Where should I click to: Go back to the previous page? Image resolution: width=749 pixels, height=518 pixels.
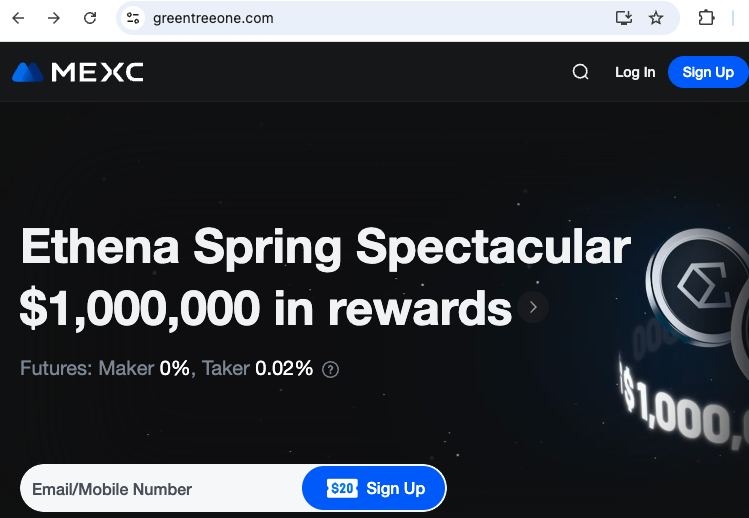[18, 18]
